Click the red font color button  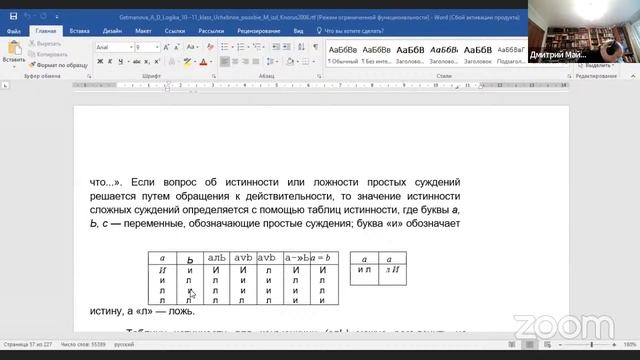click(x=204, y=62)
